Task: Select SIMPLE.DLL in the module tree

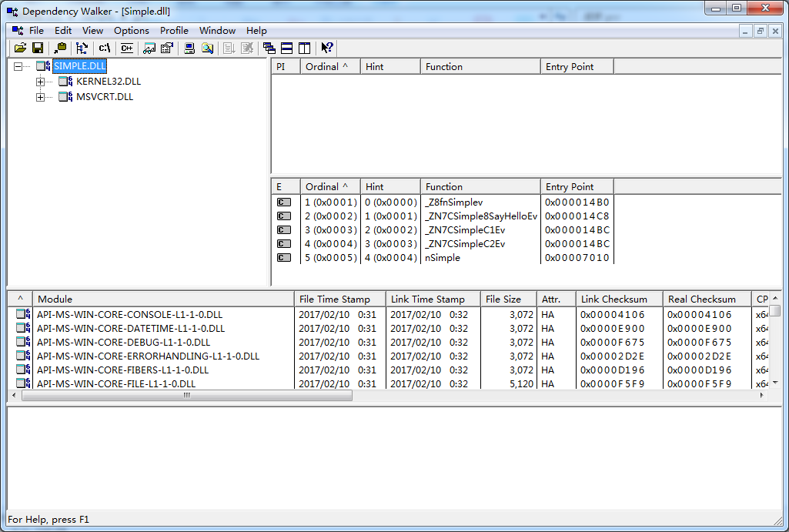Action: point(80,66)
